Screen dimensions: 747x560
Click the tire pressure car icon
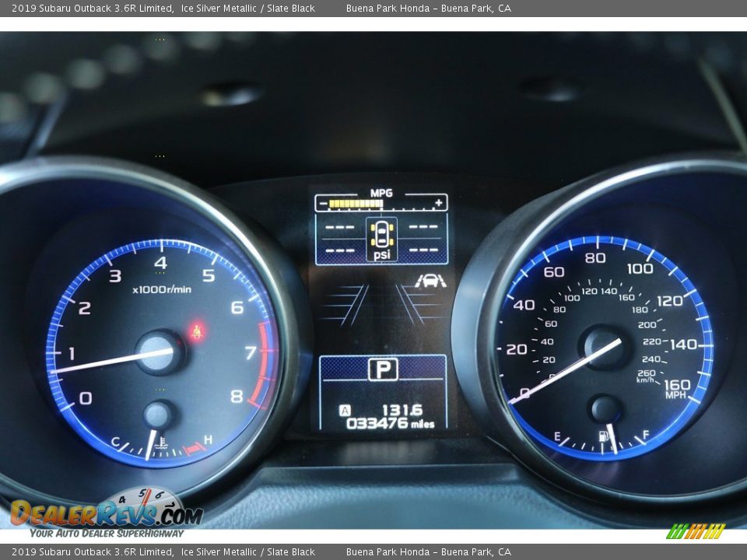click(381, 234)
